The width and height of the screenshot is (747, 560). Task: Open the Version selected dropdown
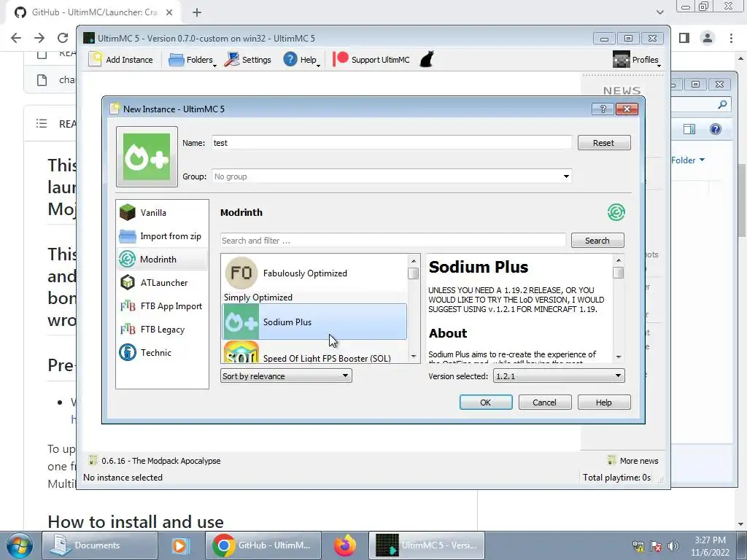559,376
